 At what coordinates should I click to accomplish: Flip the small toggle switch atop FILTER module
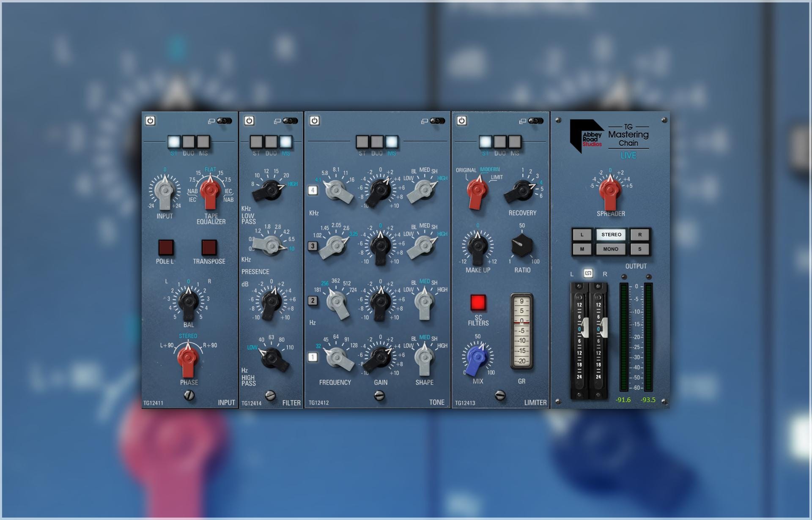click(x=291, y=121)
